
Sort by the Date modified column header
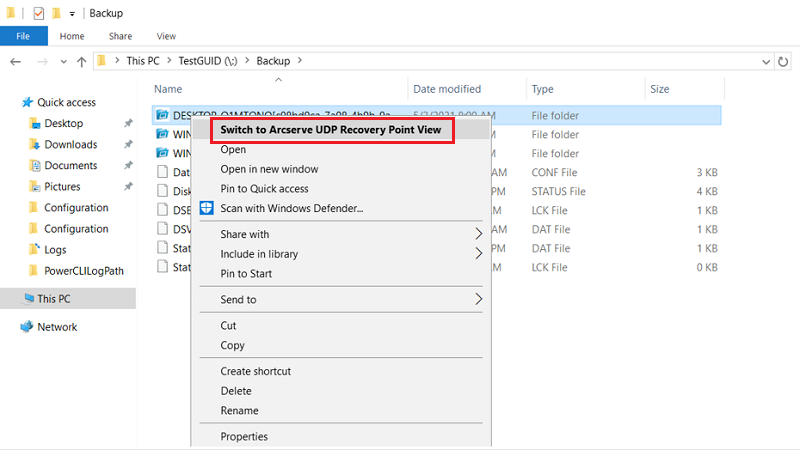click(447, 89)
